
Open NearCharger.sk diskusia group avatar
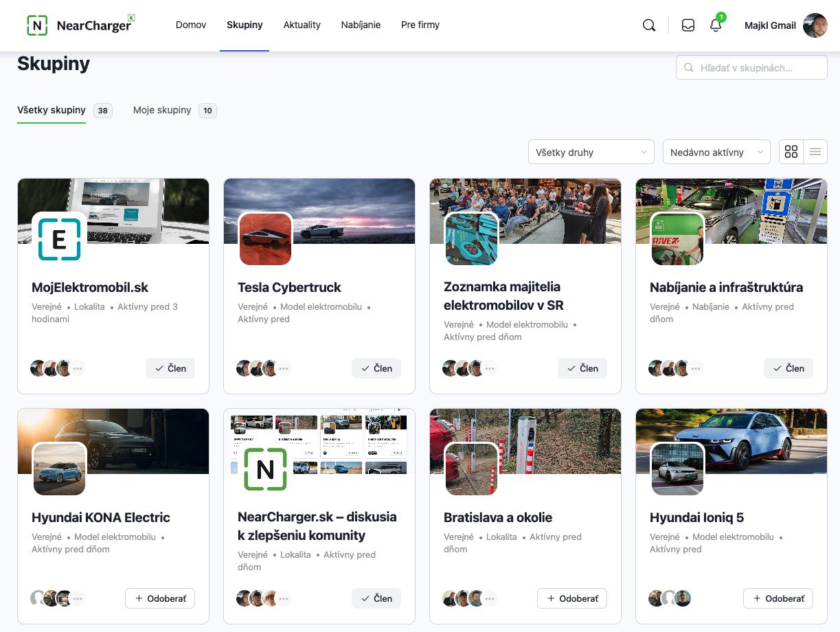[265, 469]
